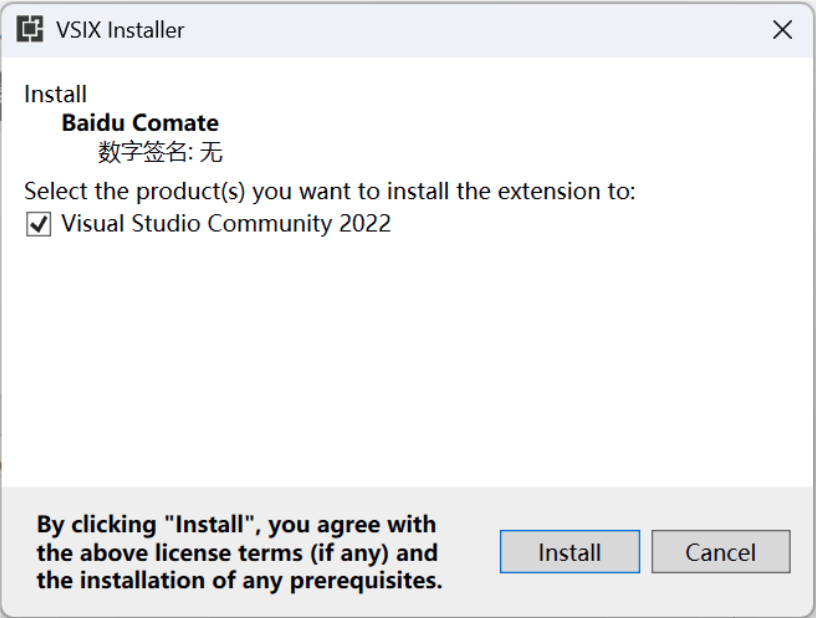Start installing the Baidu Comate extension
This screenshot has width=816, height=618.
(570, 552)
